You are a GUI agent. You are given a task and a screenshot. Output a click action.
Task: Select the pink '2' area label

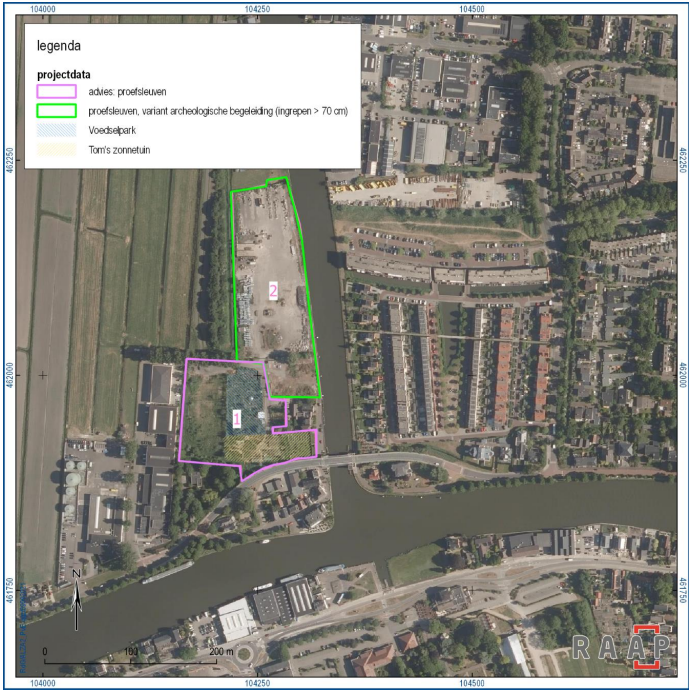273,290
